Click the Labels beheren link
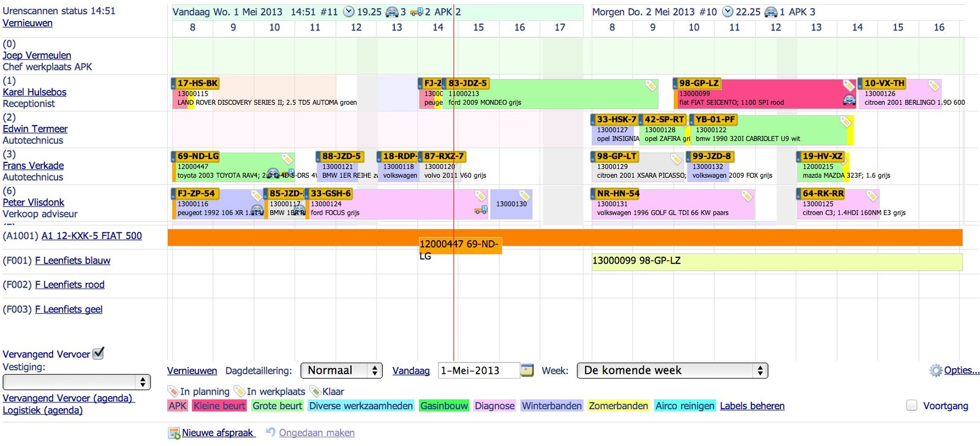980x446 pixels. (x=752, y=406)
